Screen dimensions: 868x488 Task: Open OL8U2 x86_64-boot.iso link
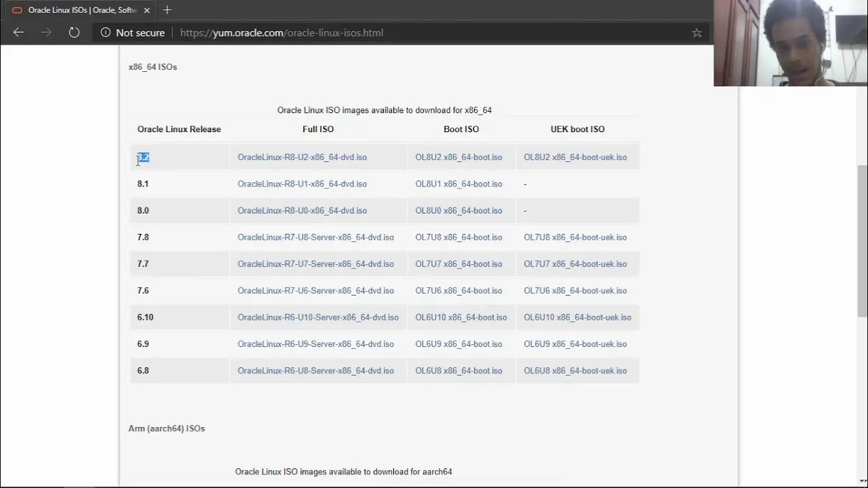coord(458,157)
